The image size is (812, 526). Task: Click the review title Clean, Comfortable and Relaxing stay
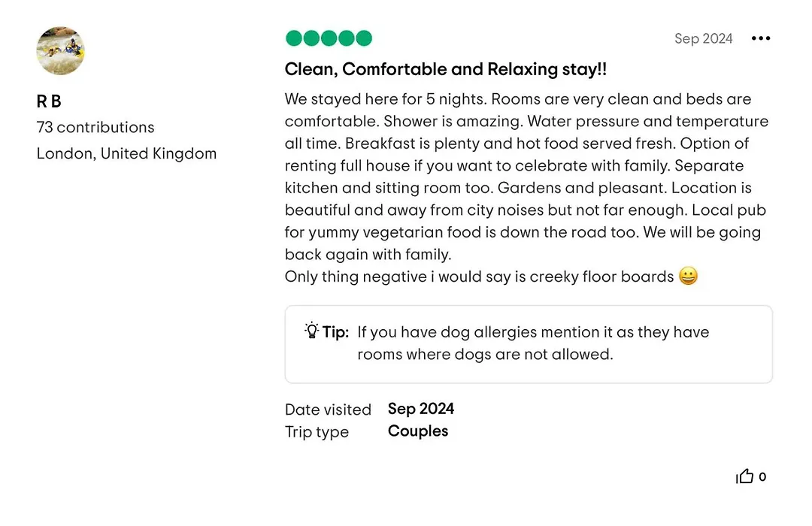(446, 69)
